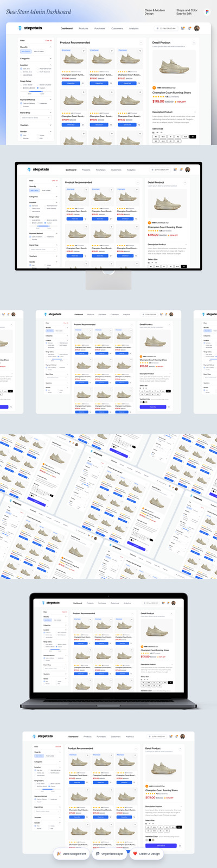Image resolution: width=217 pixels, height=868 pixels.
Task: Select Most Suitable chip in the top dashboard
Action: pos(39,51)
